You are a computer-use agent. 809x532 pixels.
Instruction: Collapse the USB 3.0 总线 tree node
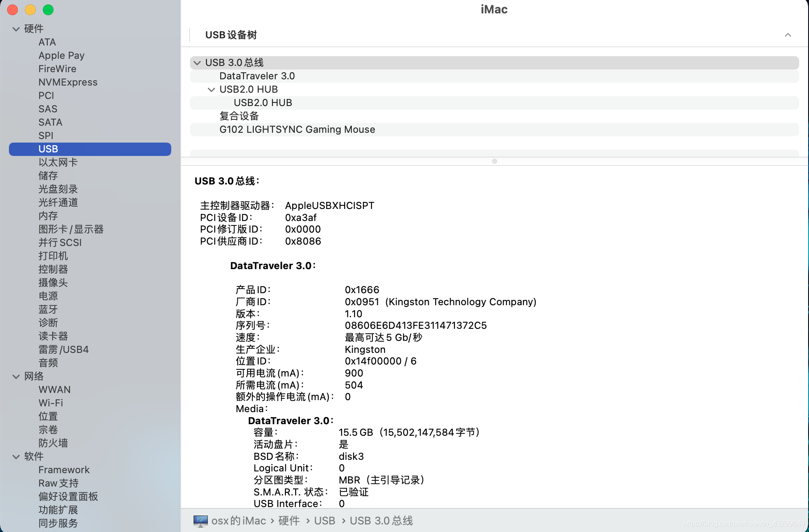tap(197, 63)
